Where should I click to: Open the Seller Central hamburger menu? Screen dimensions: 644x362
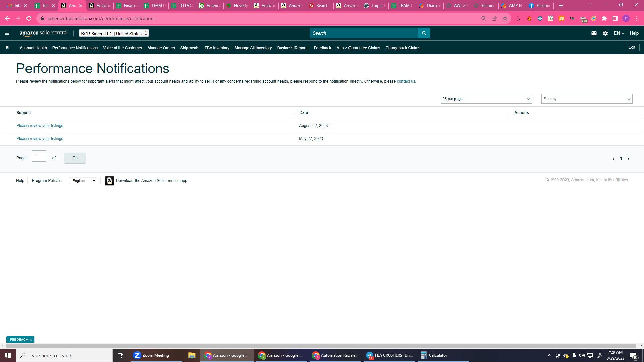coord(7,33)
